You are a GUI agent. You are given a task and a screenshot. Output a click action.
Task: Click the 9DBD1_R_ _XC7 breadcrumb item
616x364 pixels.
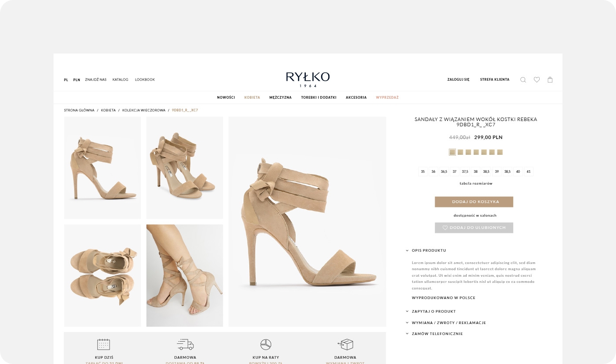pyautogui.click(x=185, y=110)
